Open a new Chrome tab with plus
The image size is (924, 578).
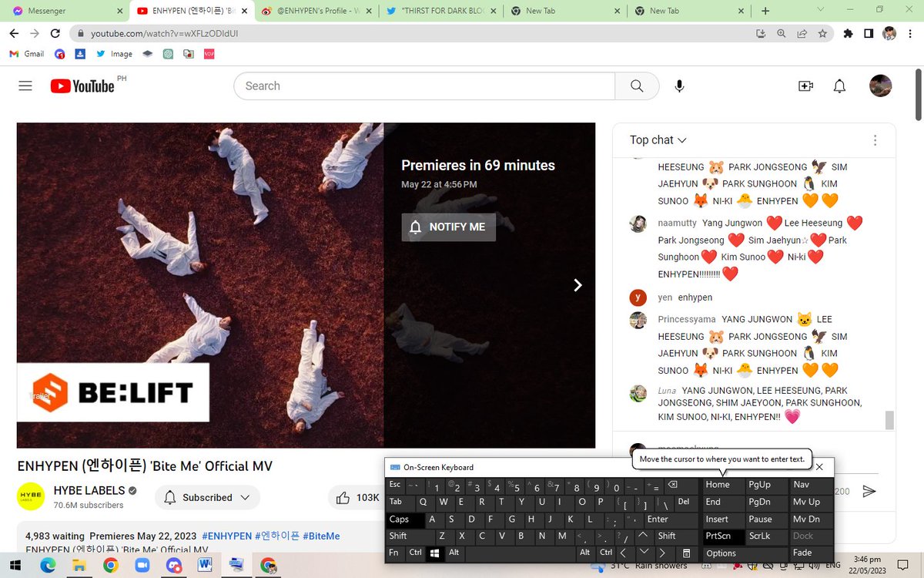[765, 11]
